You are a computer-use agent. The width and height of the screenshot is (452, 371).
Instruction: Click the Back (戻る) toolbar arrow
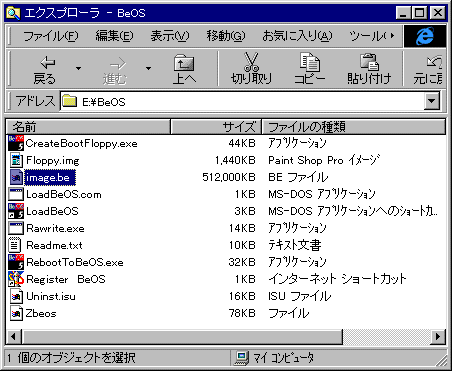pyautogui.click(x=48, y=62)
